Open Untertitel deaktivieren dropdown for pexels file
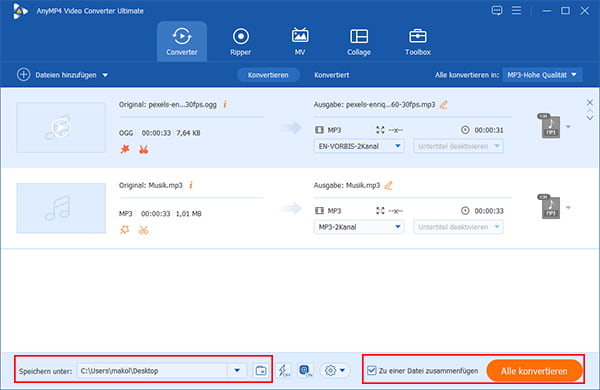The image size is (600, 390). [458, 146]
